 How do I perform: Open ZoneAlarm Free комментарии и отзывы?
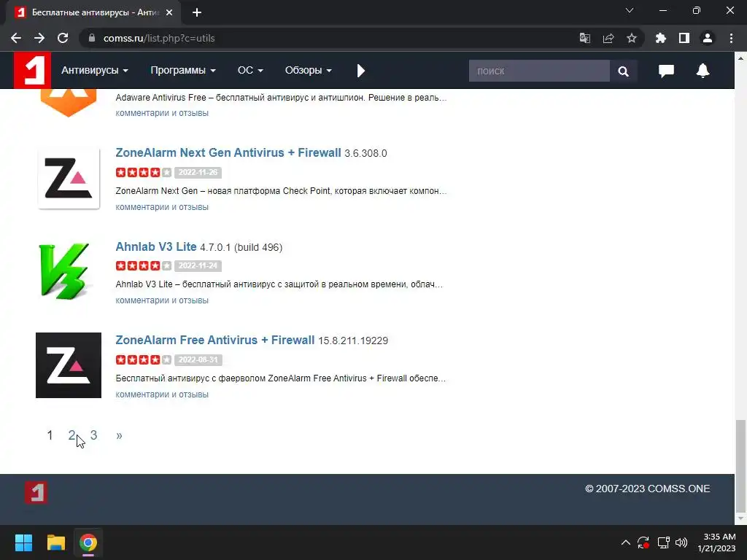(x=162, y=394)
